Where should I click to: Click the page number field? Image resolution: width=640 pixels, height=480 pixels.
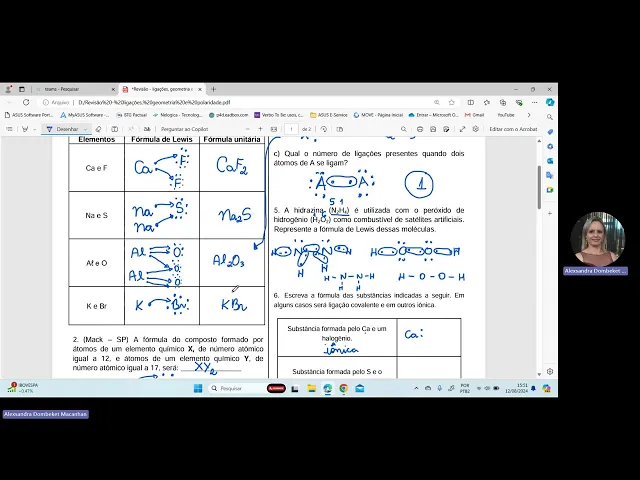[x=291, y=129]
